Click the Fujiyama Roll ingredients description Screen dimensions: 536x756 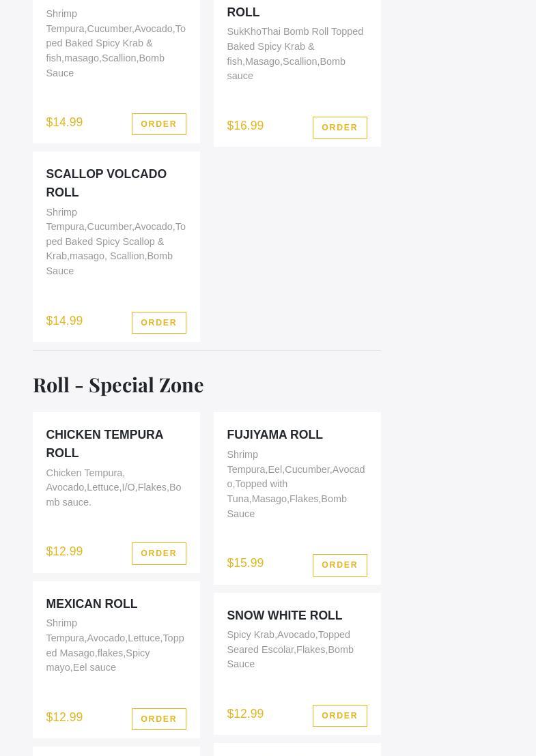(x=296, y=484)
